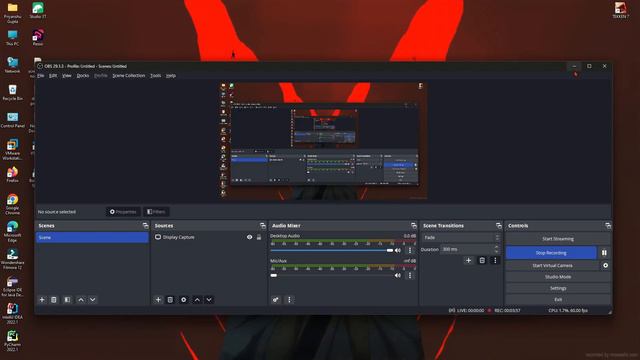Click Stop Recording button
Image resolution: width=640 pixels, height=360 pixels.
pos(551,253)
